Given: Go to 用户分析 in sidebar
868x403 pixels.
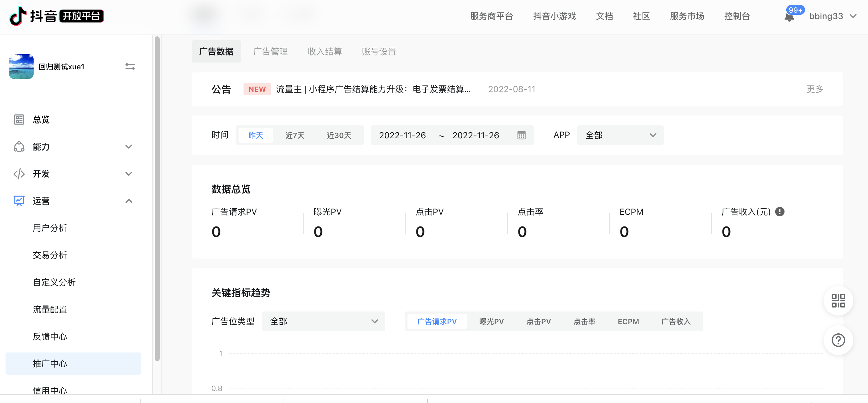Looking at the screenshot, I should (x=50, y=228).
